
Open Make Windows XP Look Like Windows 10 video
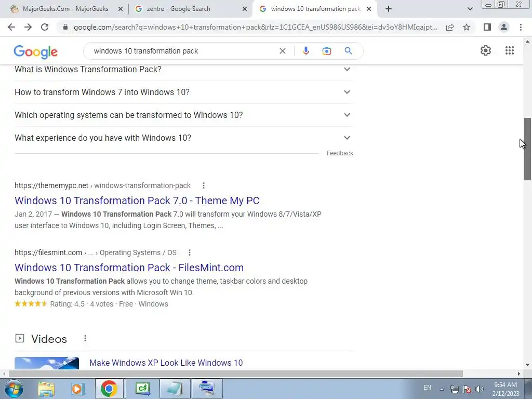[166, 363]
